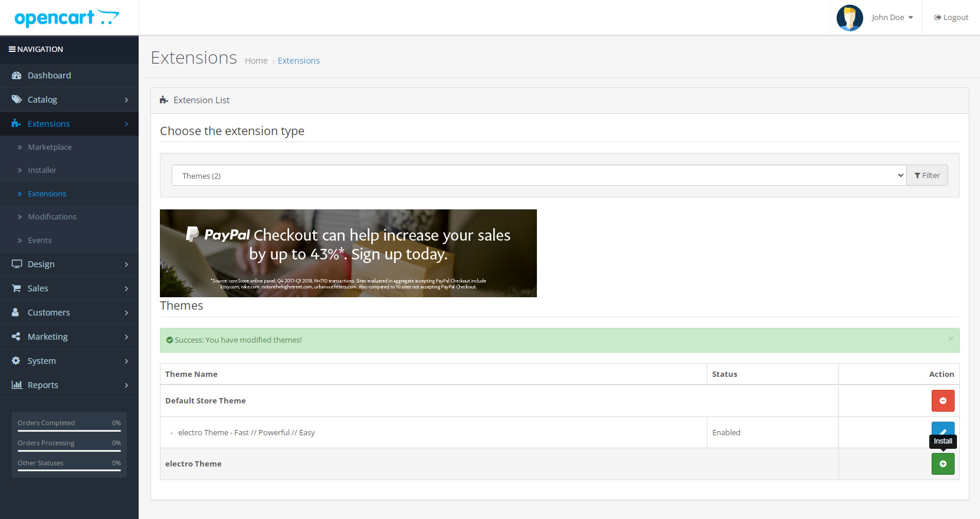
Task: Select the Extensions submenu item
Action: coord(69,193)
